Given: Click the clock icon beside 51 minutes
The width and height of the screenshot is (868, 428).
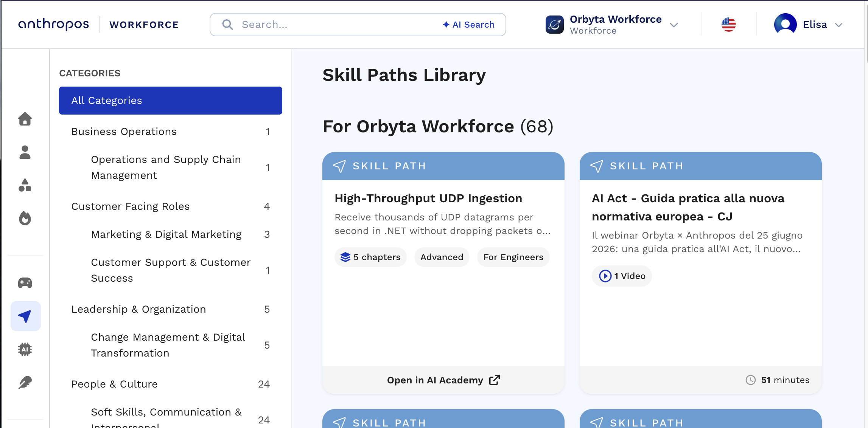Looking at the screenshot, I should [x=750, y=380].
